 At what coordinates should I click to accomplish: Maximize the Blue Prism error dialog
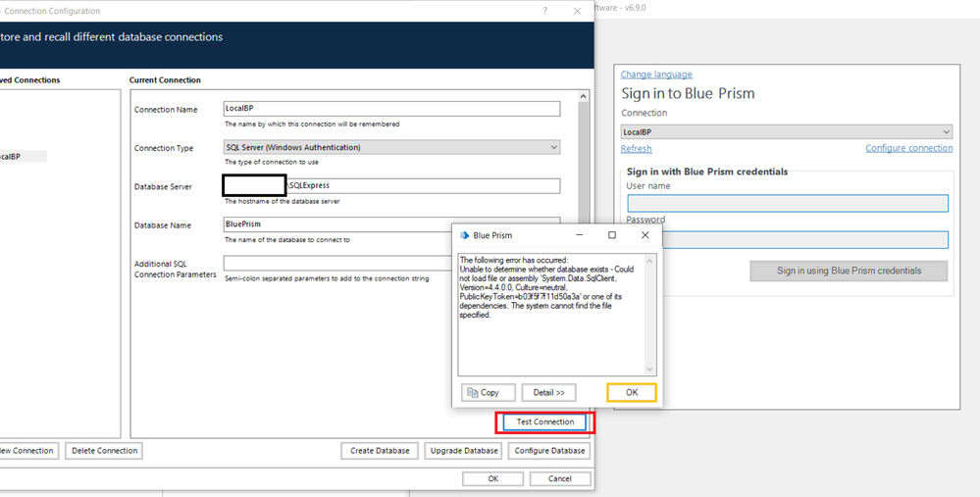coord(612,235)
